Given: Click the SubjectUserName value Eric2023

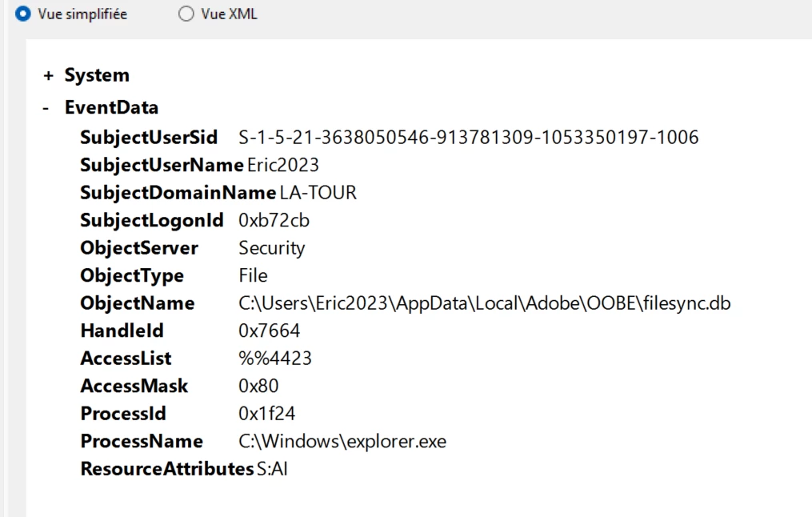Looking at the screenshot, I should [x=282, y=165].
